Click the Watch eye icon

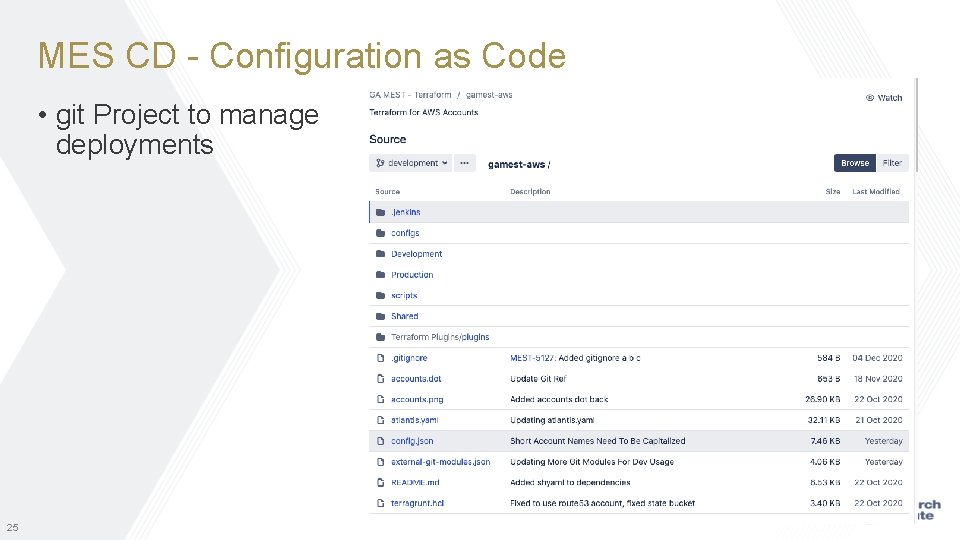[x=869, y=98]
